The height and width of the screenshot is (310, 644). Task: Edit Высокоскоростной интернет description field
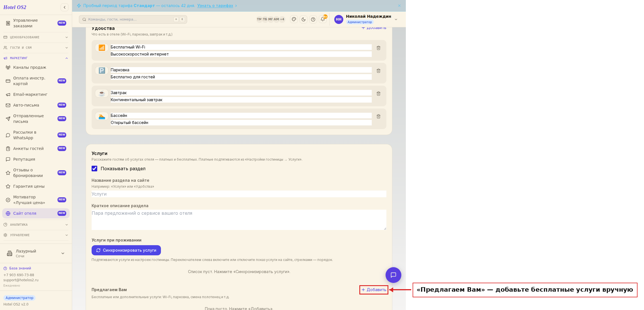(241, 54)
